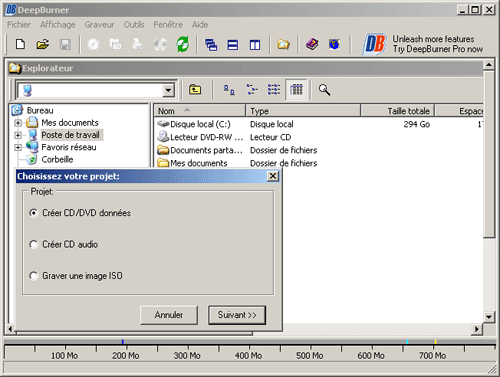Click the floppy disk save icon

65,44
